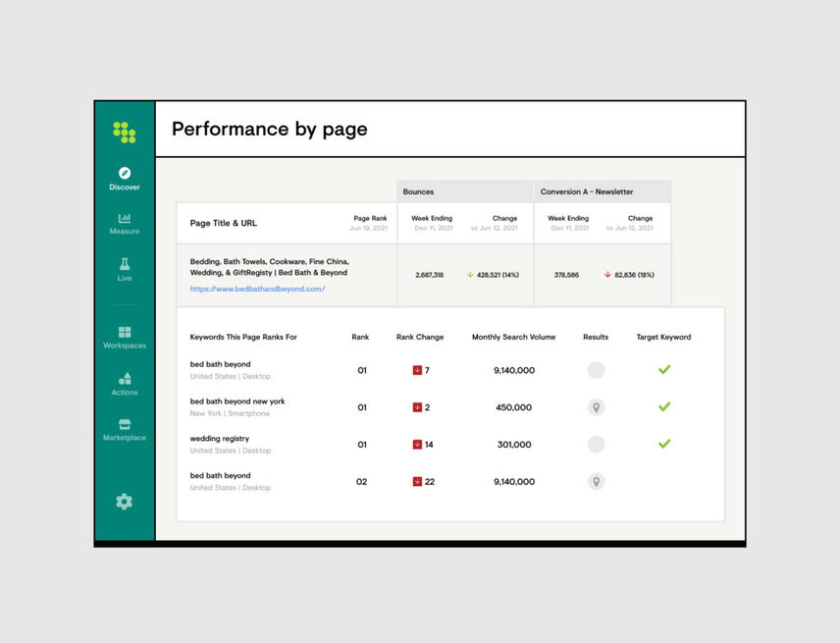Click location pin result for bed bath beyond new york
Image resolution: width=840 pixels, height=643 pixels.
(x=597, y=407)
